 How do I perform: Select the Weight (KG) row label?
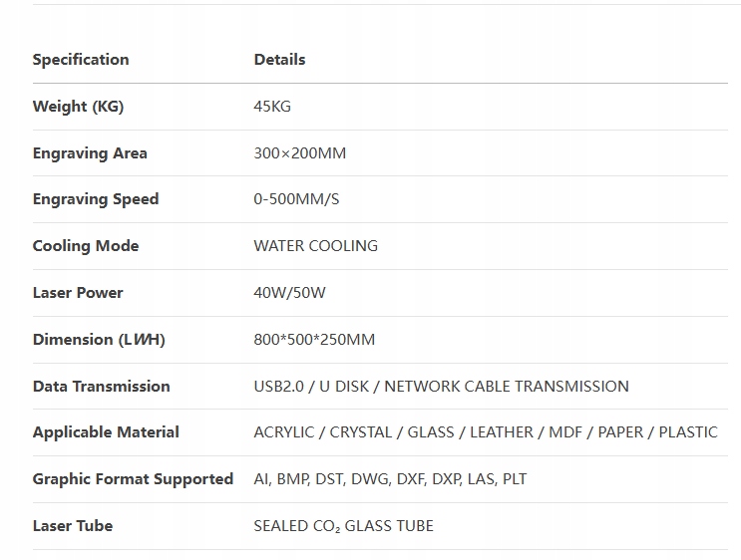[78, 107]
